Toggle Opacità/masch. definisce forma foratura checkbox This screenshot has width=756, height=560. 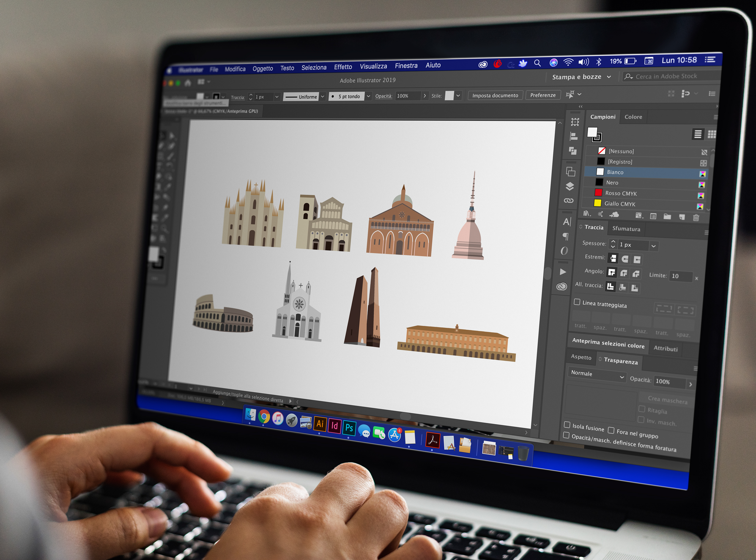[566, 435]
